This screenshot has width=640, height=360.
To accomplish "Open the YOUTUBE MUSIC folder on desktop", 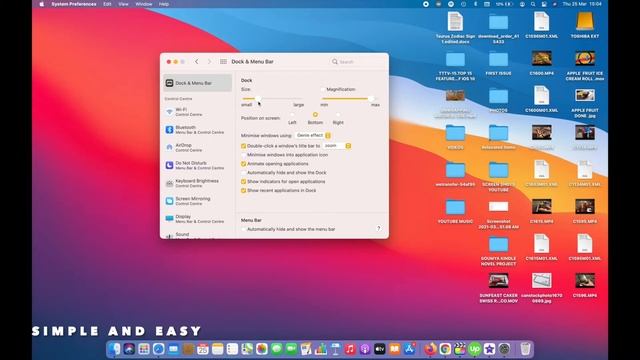I will coord(455,211).
